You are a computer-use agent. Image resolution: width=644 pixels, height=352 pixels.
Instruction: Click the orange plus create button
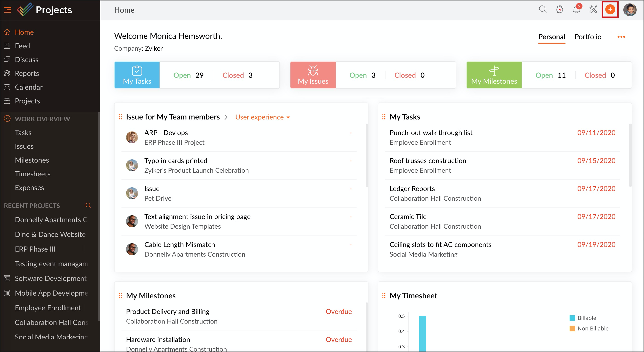[x=610, y=9]
